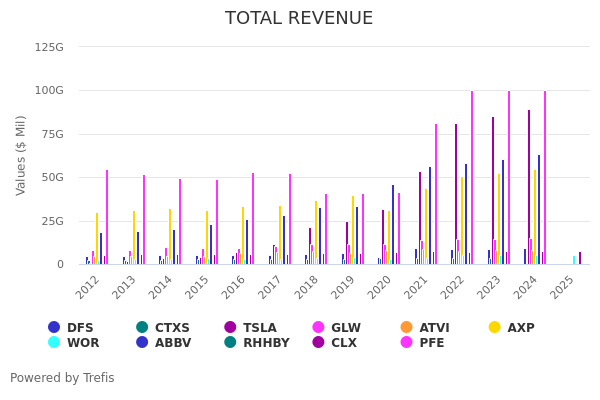The width and height of the screenshot is (600, 400).
Task: Click the TOTAL REVENUE chart title
Action: [x=299, y=19]
